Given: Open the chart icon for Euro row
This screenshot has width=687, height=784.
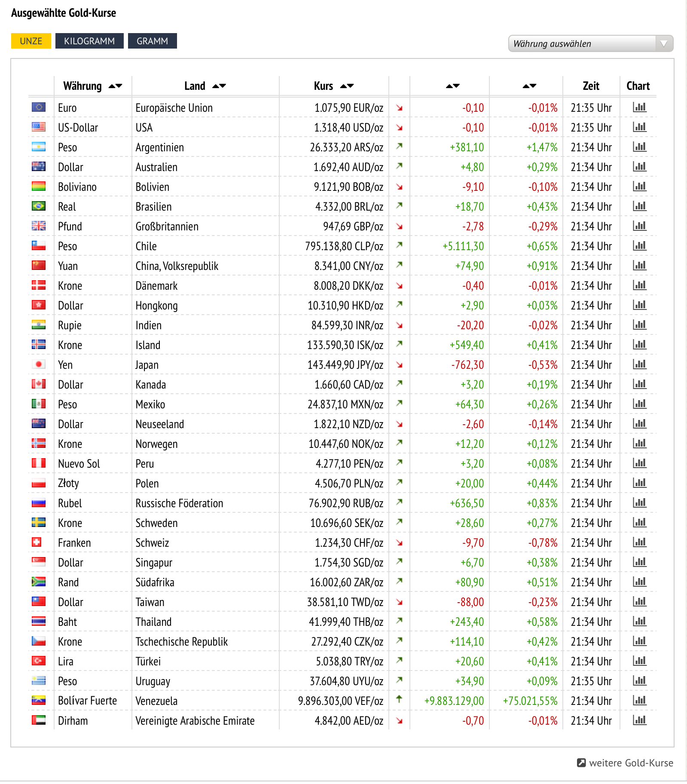Looking at the screenshot, I should coord(639,107).
